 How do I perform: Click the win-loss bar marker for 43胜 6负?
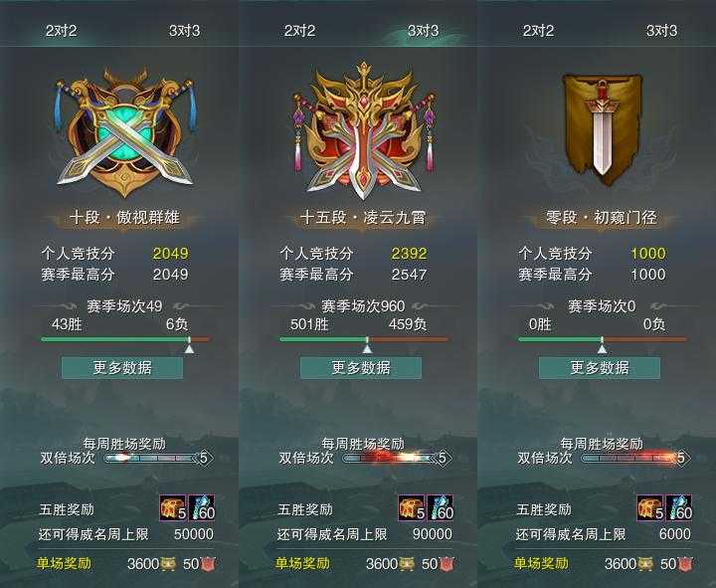click(189, 345)
